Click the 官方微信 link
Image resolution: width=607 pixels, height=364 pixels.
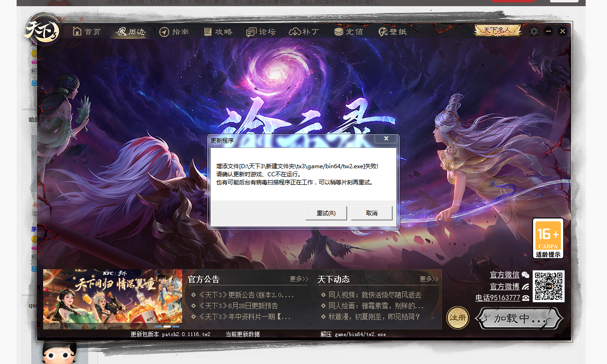[505, 275]
